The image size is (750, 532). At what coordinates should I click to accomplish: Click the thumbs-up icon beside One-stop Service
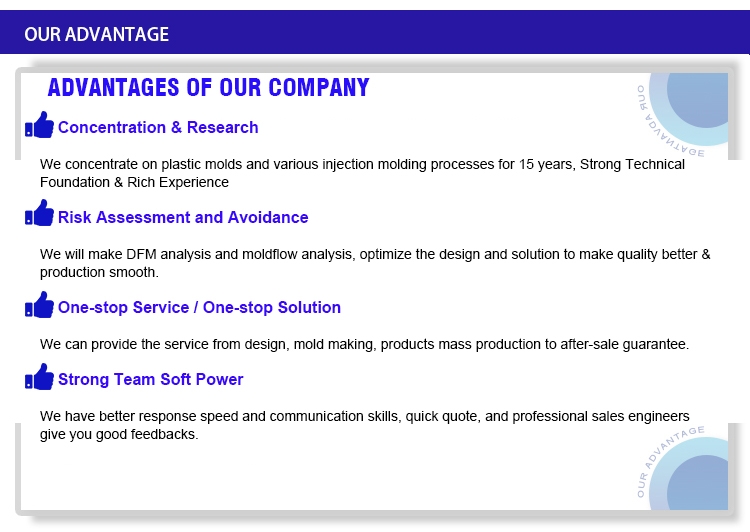(40, 305)
